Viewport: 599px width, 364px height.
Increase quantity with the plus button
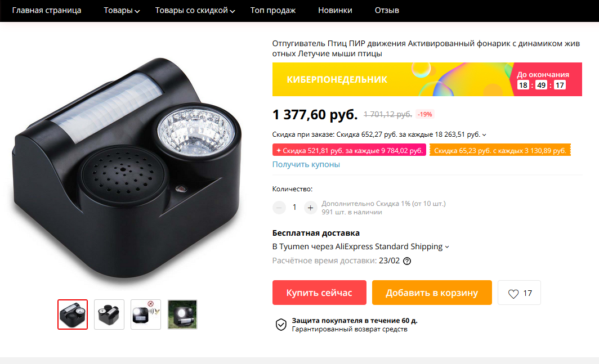point(310,208)
